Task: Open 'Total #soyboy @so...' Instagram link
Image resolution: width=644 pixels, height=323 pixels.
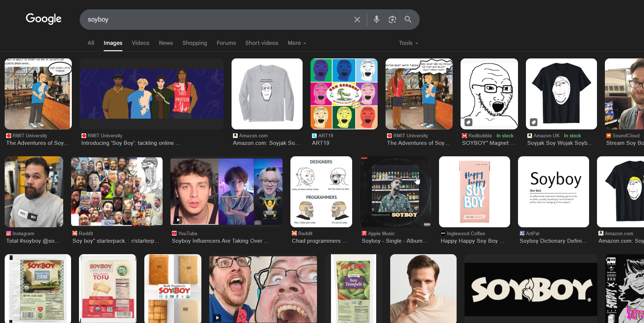Action: 33,241
